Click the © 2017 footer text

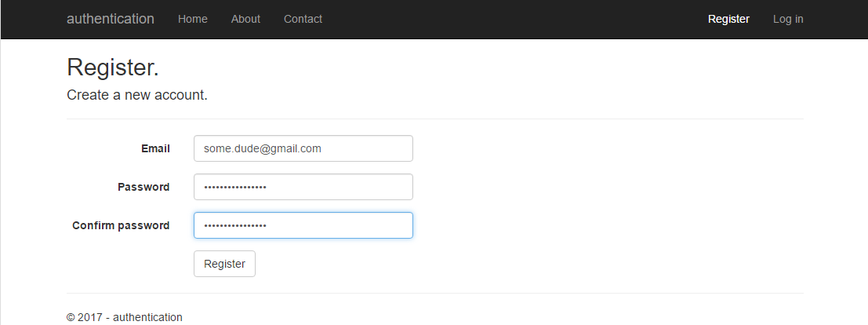[125, 317]
